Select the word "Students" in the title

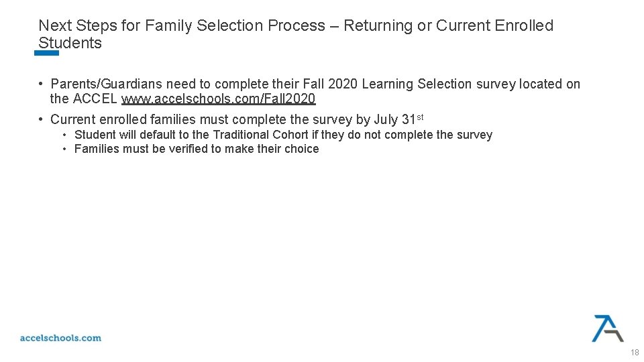click(x=70, y=43)
